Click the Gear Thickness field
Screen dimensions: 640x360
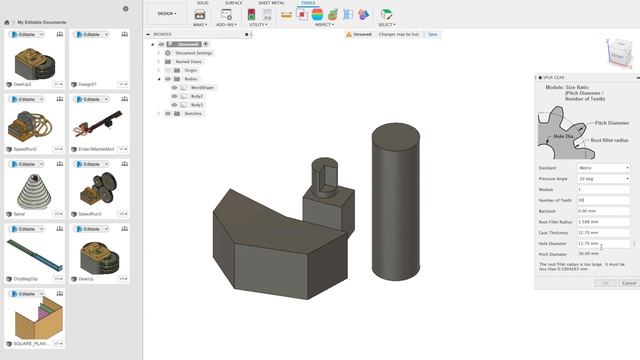(603, 232)
